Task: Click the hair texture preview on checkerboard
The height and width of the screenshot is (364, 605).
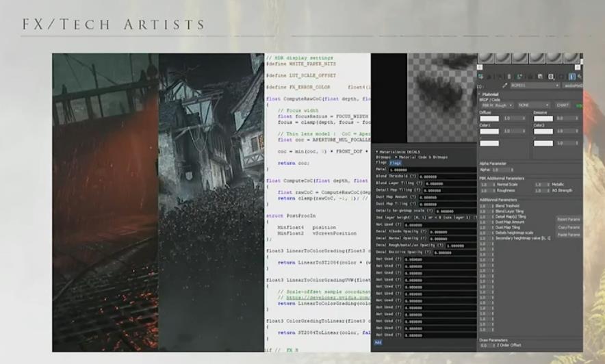Action: pos(442,98)
